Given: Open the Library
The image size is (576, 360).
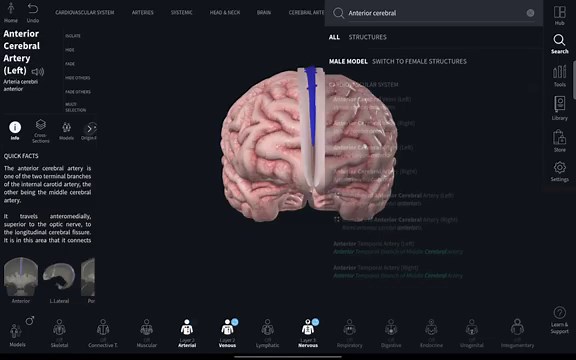Looking at the screenshot, I should coord(559,108).
